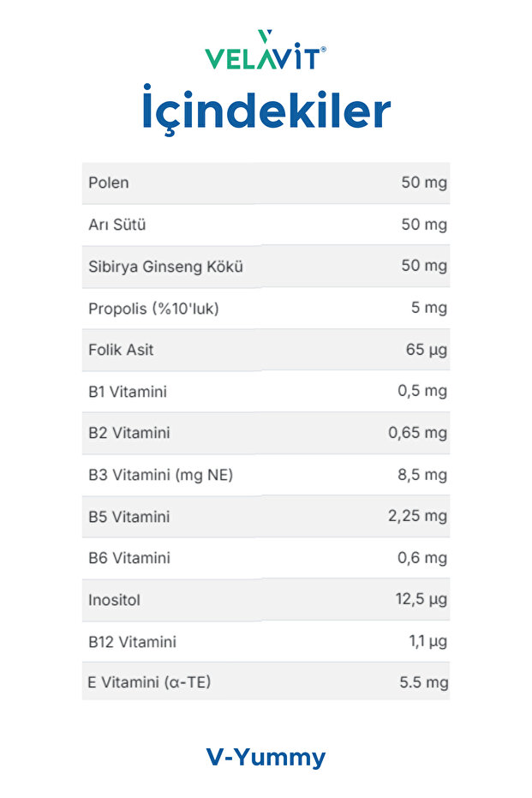Screen dimensions: 532x798
Task: Select the Inositol row label
Action: click(114, 600)
